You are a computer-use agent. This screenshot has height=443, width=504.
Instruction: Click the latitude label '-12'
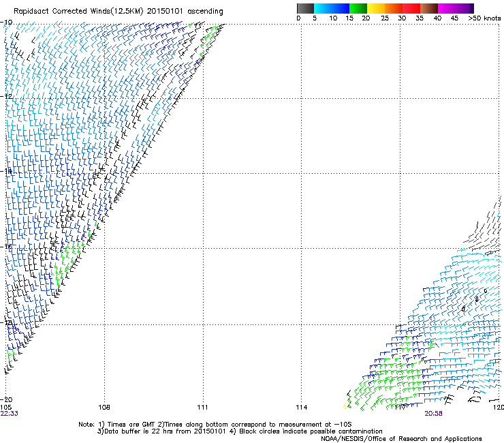pos(6,96)
